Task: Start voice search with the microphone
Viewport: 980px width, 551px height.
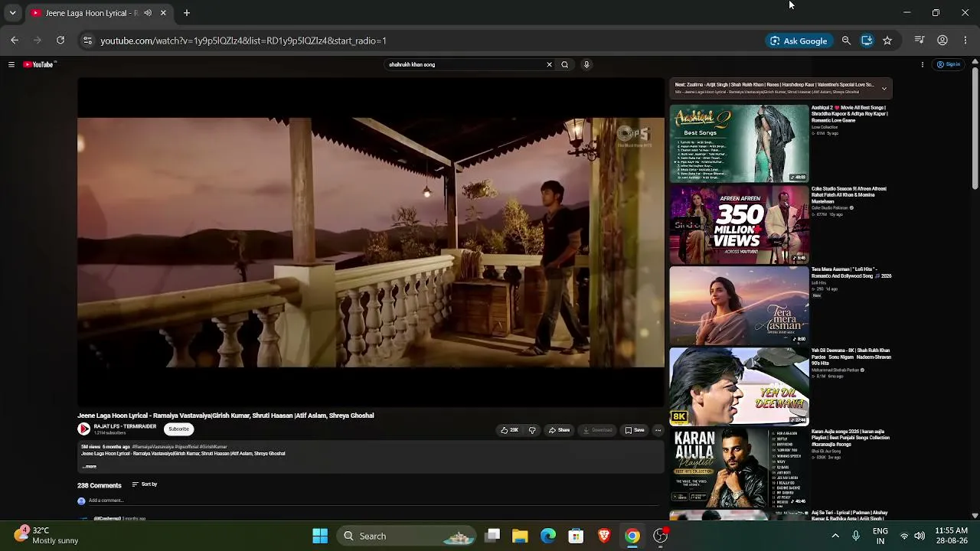Action: point(586,65)
